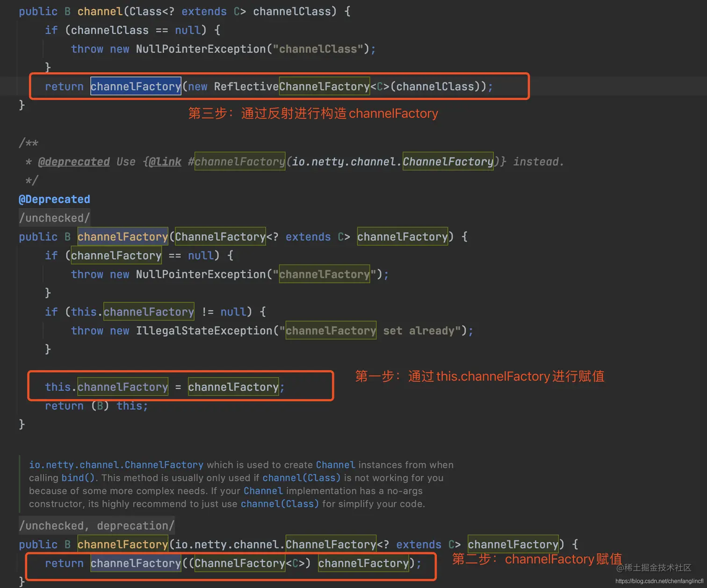This screenshot has height=588, width=707.
Task: Click #channelFactory reference in the Javadoc comment
Action: pyautogui.click(x=237, y=162)
